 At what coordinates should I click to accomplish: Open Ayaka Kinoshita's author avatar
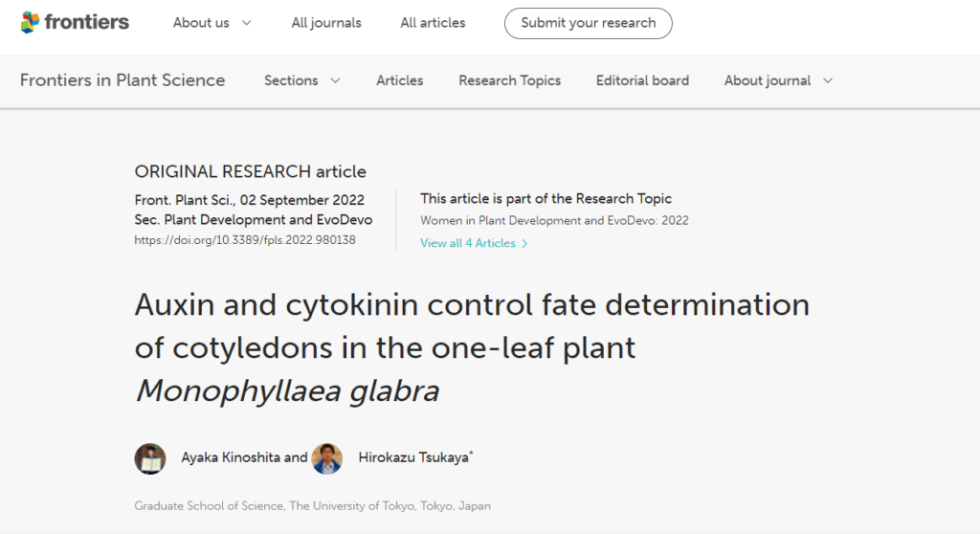150,458
